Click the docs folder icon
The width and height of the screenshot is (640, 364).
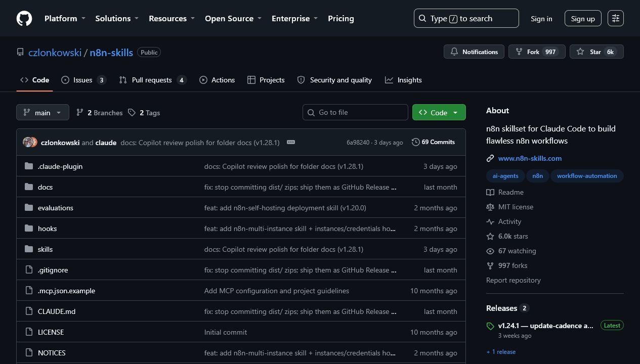click(29, 187)
